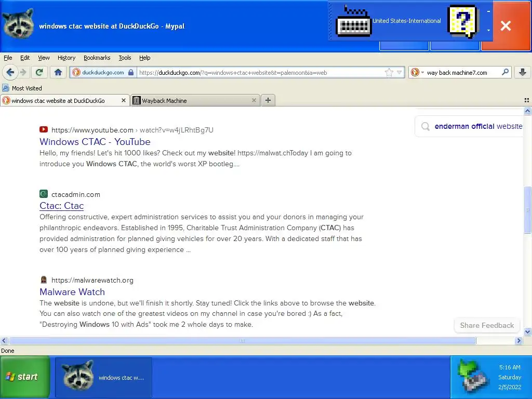
Task: Click the Forward arrow navigation button
Action: [23, 72]
